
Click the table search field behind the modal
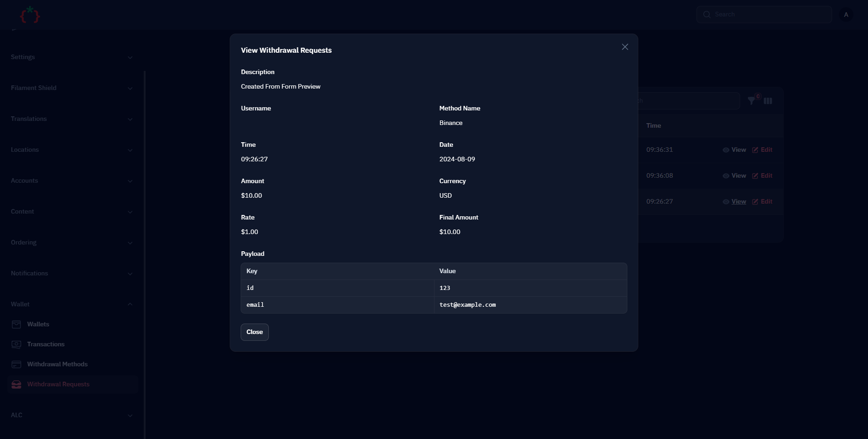pyautogui.click(x=689, y=101)
